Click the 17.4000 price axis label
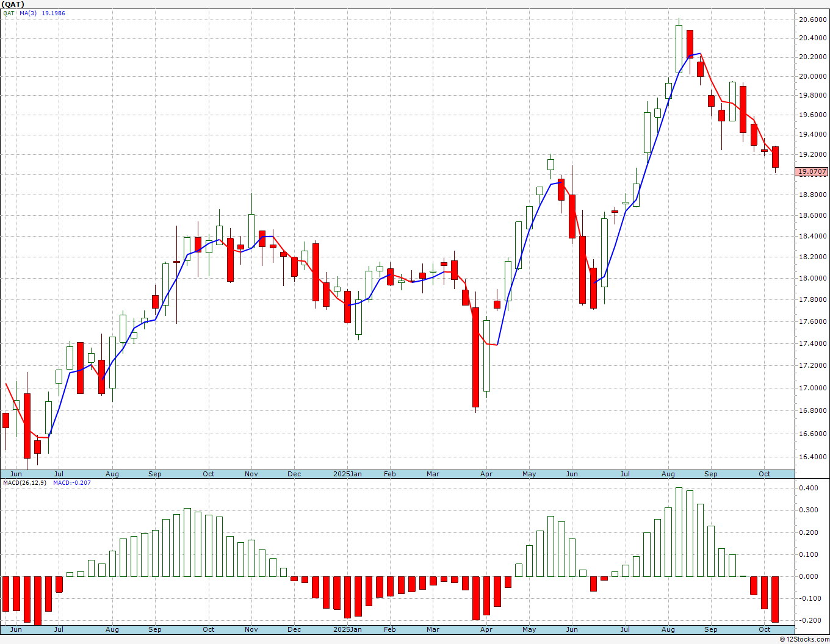Viewport: 830px width, 644px height. (x=813, y=344)
